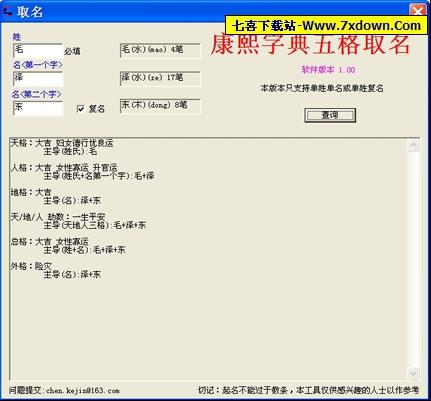Click the 毛(水)(mao) 4笔 result field
The height and width of the screenshot is (401, 431).
pos(160,50)
